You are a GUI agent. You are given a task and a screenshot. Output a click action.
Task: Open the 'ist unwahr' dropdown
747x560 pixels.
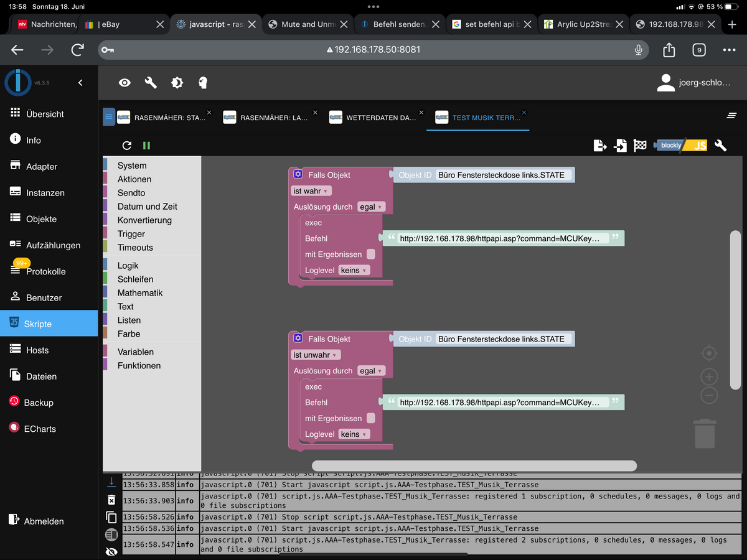tap(316, 355)
